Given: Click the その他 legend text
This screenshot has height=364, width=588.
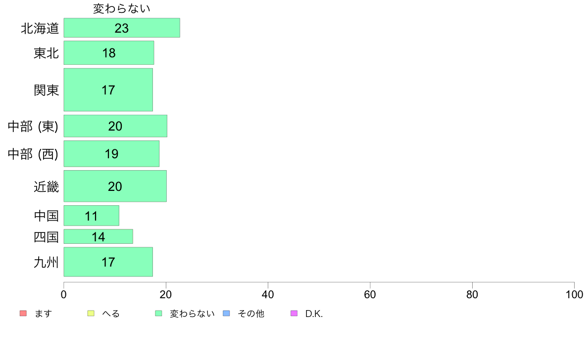Looking at the screenshot, I should (x=251, y=314).
